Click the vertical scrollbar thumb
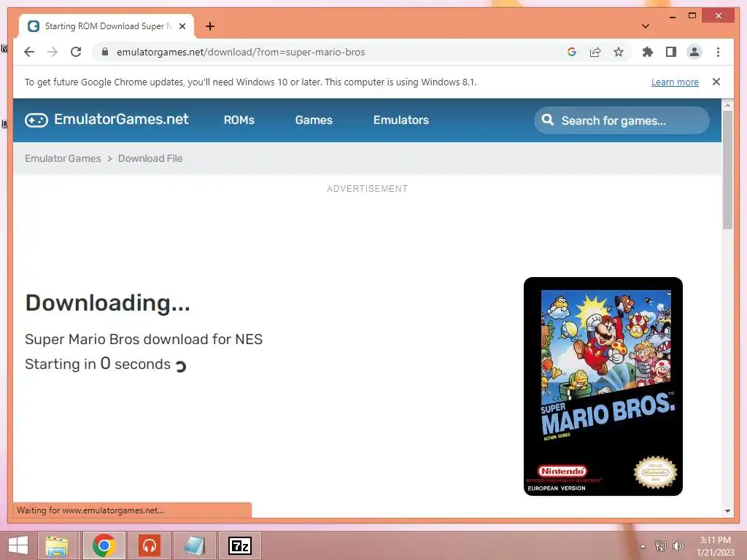Screen dimensions: 747x560 pos(727,170)
